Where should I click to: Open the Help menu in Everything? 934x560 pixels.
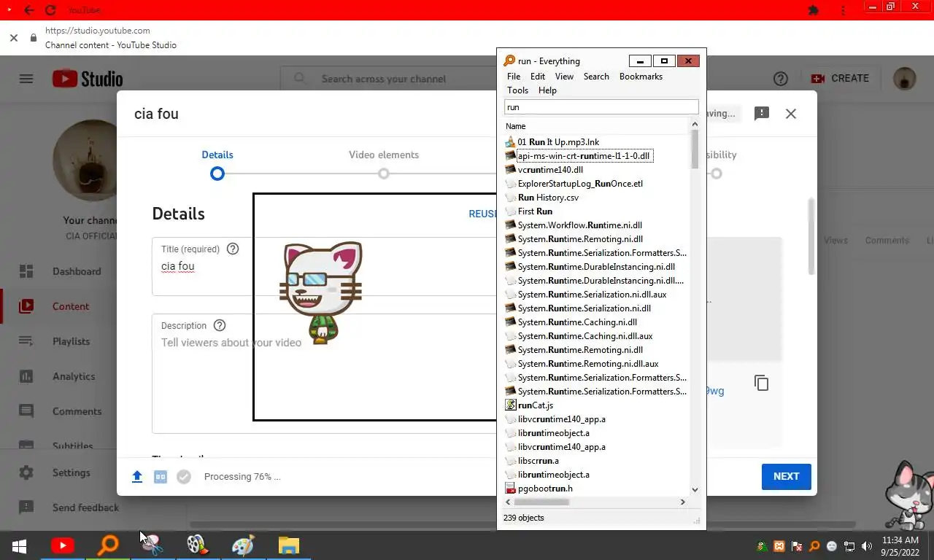[x=547, y=90]
